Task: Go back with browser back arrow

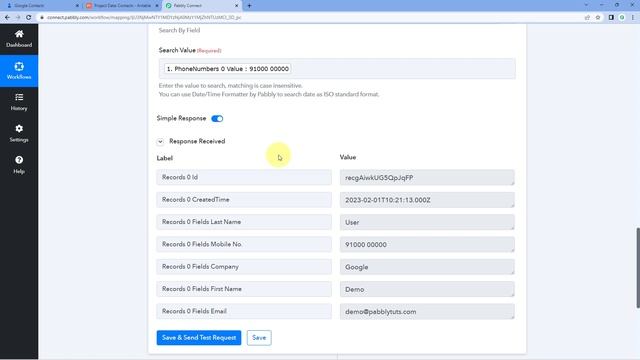Action: (x=7, y=18)
